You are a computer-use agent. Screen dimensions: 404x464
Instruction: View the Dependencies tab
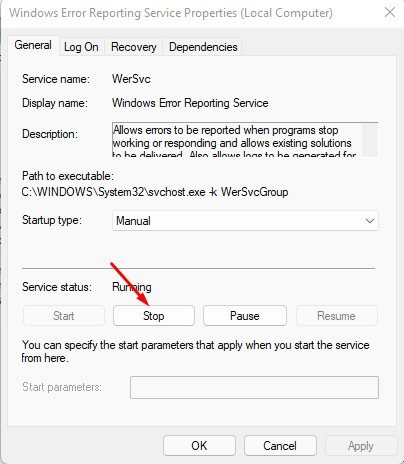coord(203,47)
